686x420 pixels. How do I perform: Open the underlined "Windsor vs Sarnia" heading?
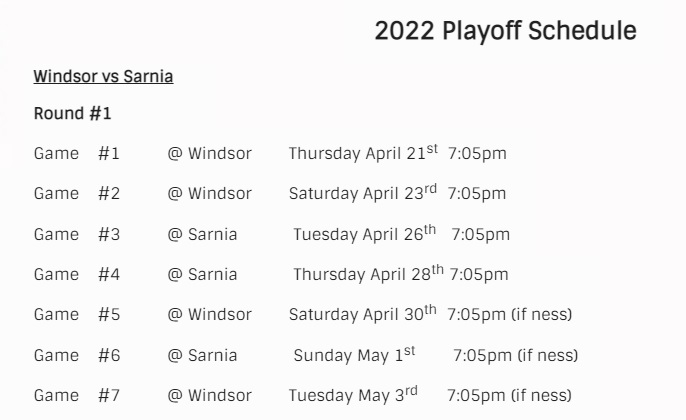click(x=103, y=76)
